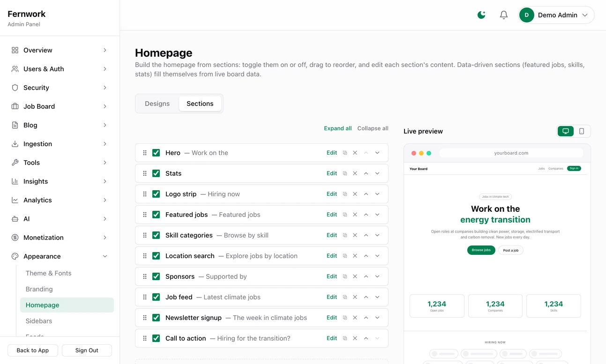This screenshot has height=364, width=606.
Task: Click the drag handle on the Sponsors row
Action: [x=145, y=276]
